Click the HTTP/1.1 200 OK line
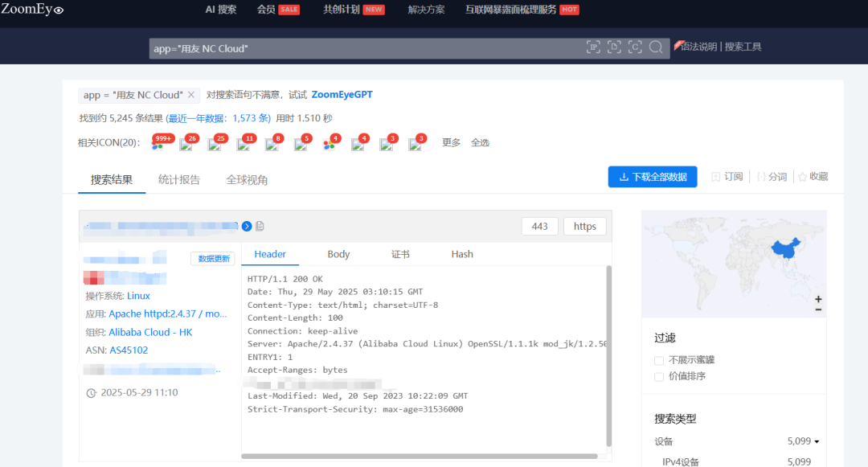The image size is (868, 467). (285, 279)
